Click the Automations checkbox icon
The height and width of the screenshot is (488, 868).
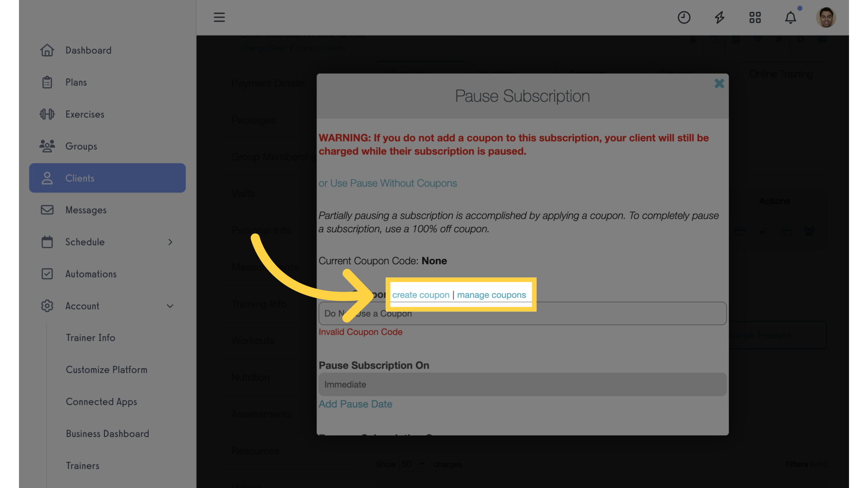47,274
